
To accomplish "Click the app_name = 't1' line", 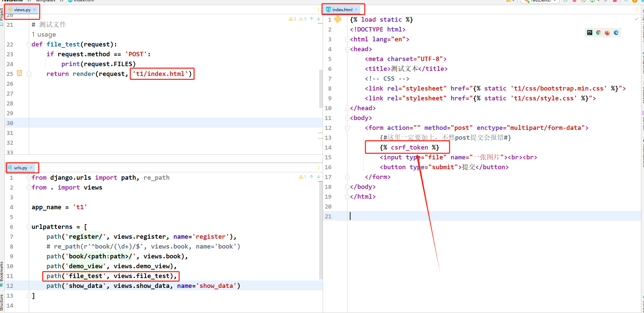I will pyautogui.click(x=59, y=207).
